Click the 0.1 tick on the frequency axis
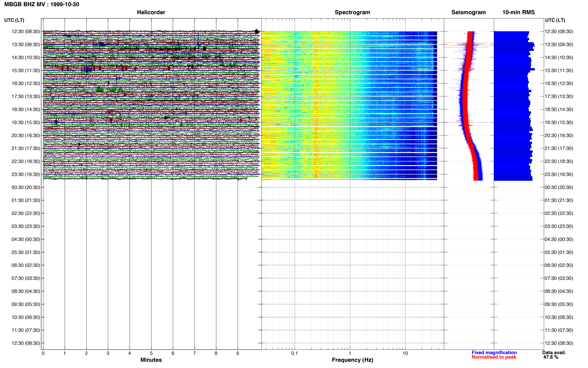 [295, 353]
